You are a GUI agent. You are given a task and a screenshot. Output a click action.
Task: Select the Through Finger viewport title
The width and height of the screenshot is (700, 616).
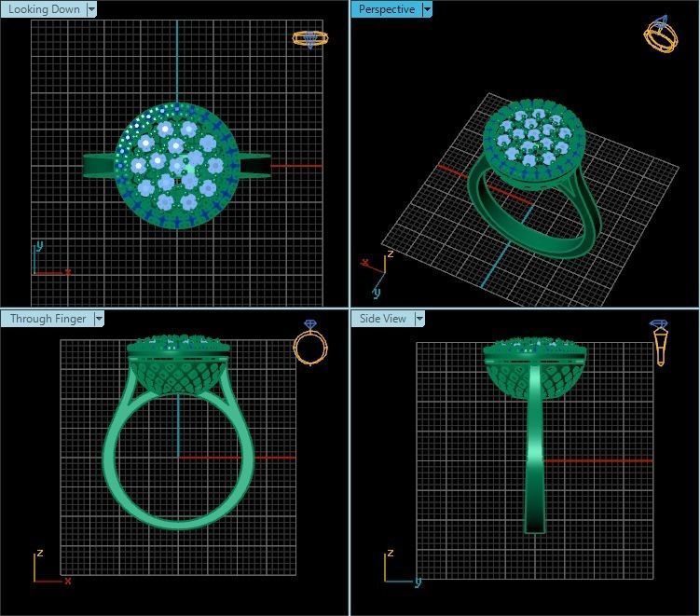(48, 319)
